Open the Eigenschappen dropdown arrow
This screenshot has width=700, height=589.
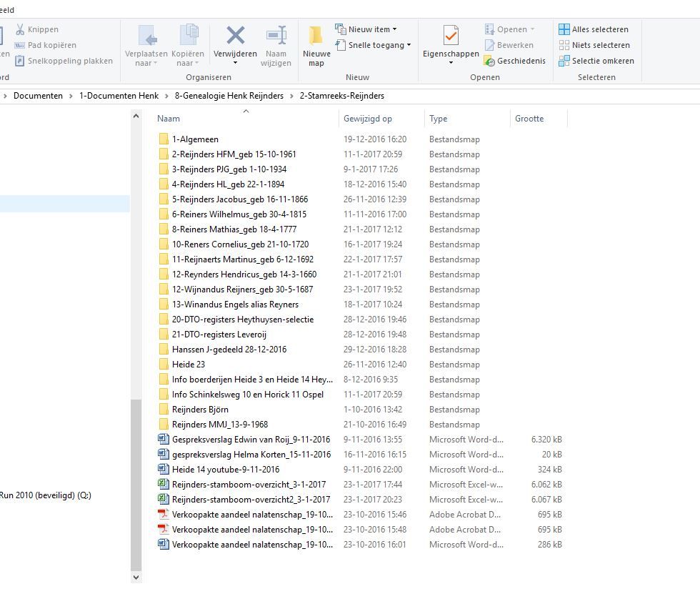click(x=451, y=63)
